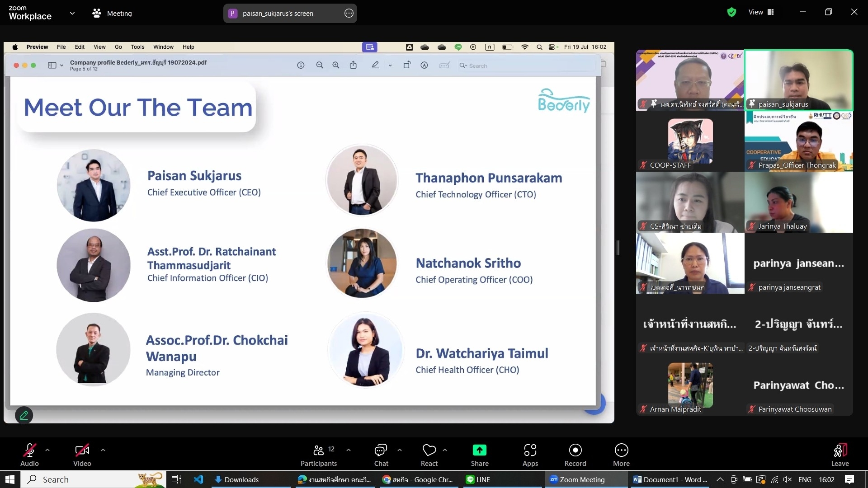The height and width of the screenshot is (488, 868).
Task: Click the Windows Start button
Action: click(10, 479)
